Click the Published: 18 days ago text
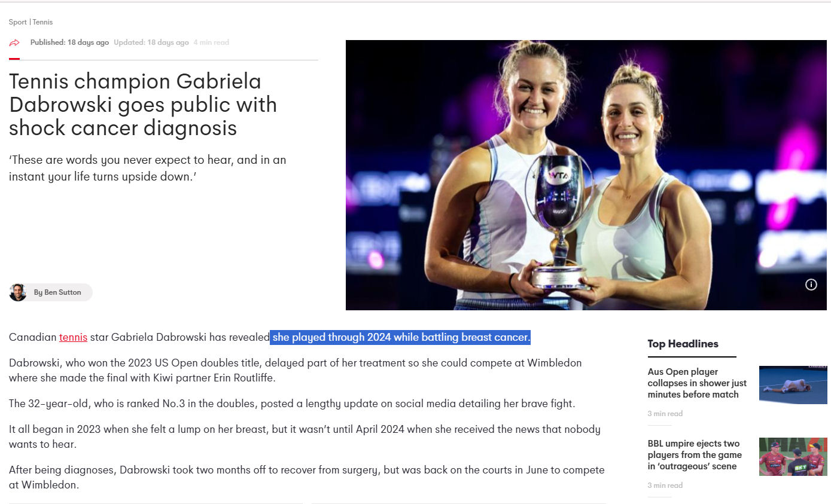The width and height of the screenshot is (831, 504). (x=69, y=42)
